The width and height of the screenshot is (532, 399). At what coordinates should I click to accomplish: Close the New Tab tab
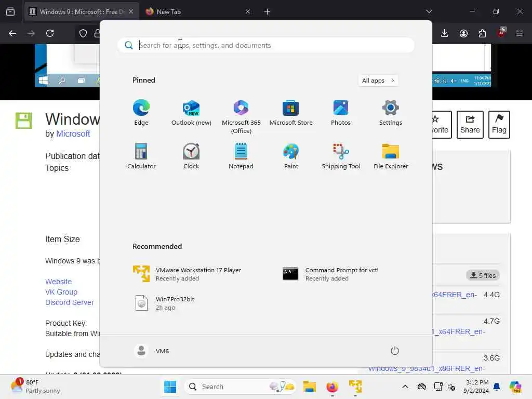(x=248, y=11)
